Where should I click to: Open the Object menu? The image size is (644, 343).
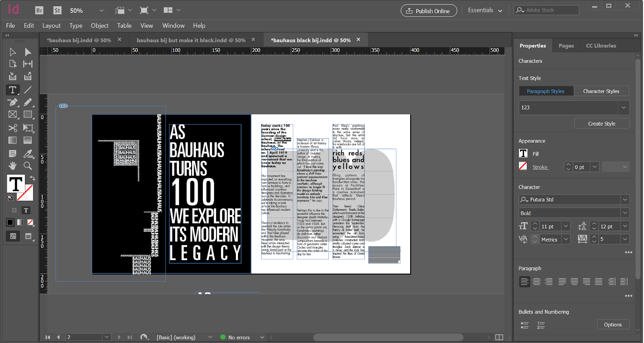[x=100, y=25]
